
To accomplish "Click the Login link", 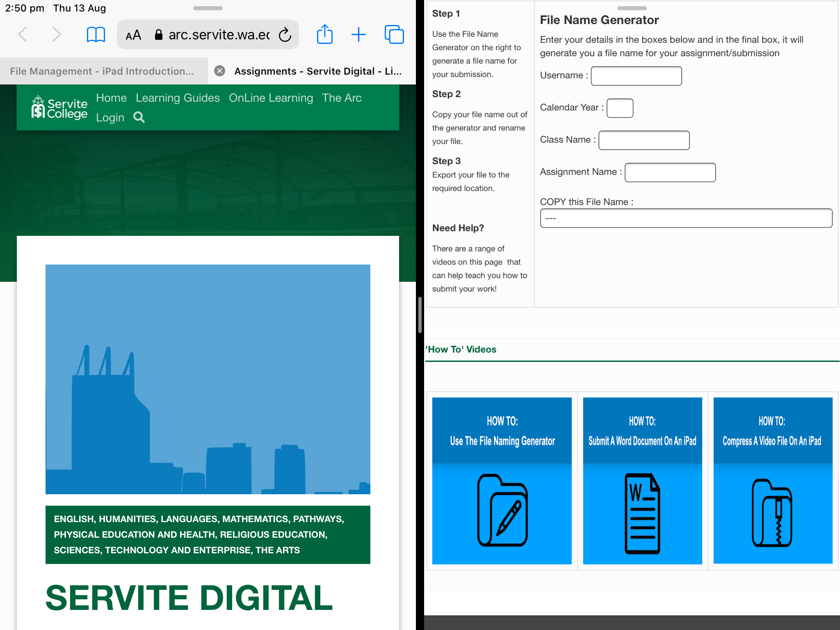I will (110, 117).
